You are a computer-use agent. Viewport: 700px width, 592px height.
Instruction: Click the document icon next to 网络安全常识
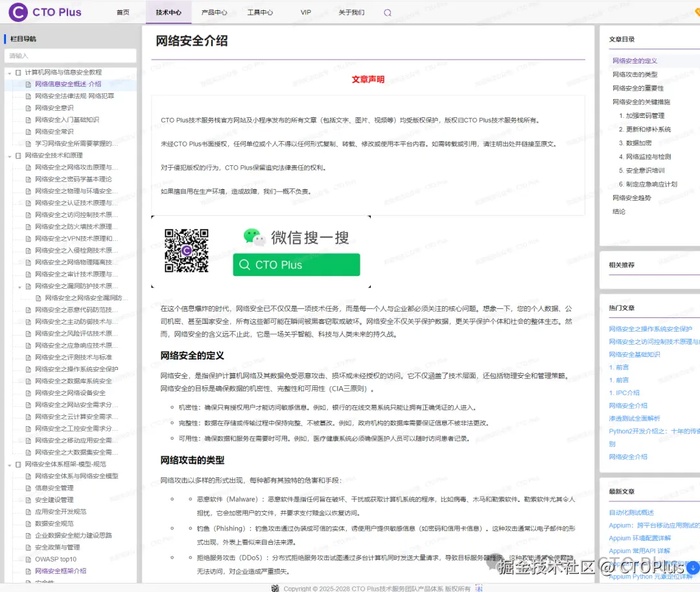click(x=27, y=131)
